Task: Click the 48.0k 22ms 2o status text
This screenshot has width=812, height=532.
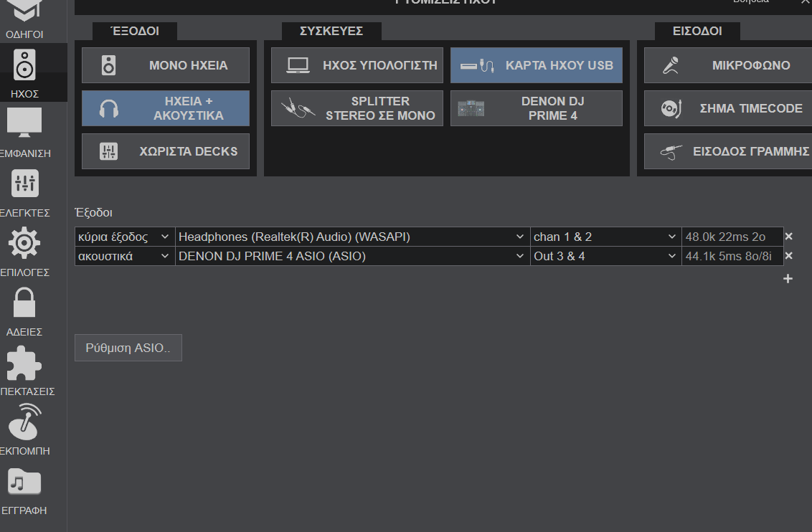Action: click(725, 237)
